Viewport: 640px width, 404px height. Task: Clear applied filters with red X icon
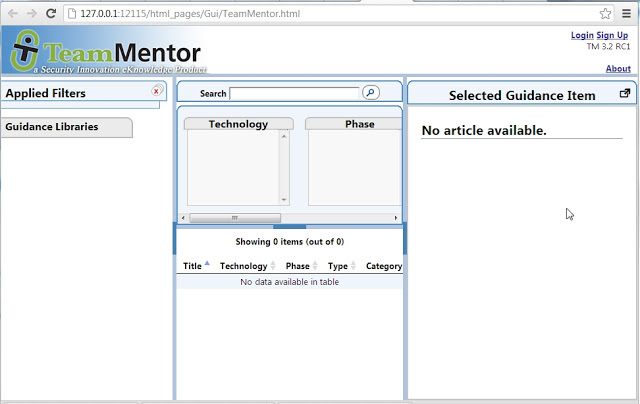click(157, 91)
